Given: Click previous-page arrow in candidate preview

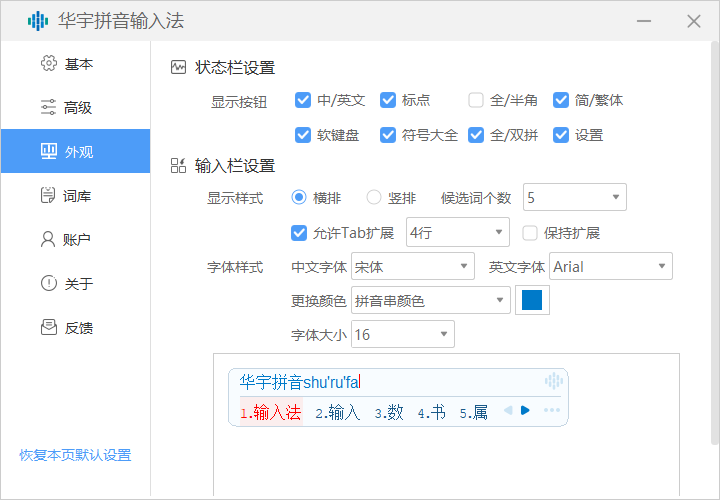Looking at the screenshot, I should click(x=508, y=410).
